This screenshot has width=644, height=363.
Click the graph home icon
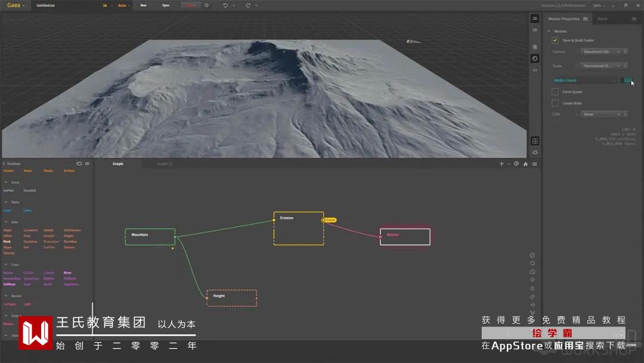(x=525, y=164)
